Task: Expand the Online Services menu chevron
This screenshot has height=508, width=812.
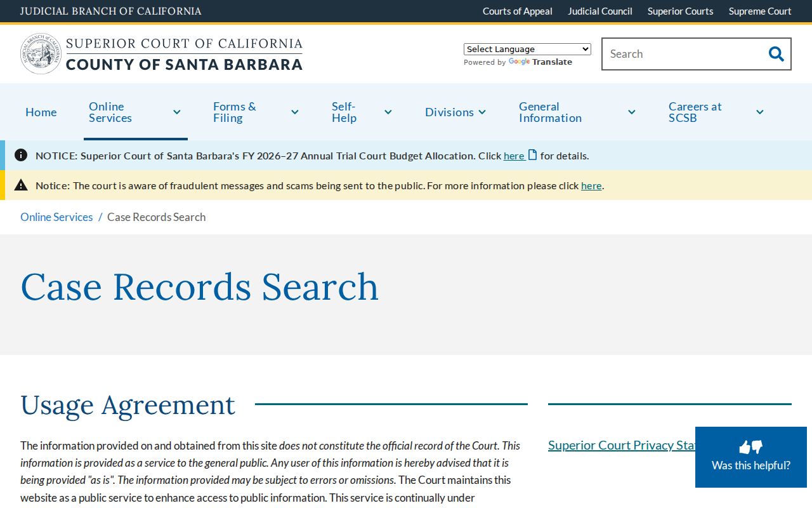Action: pyautogui.click(x=177, y=112)
